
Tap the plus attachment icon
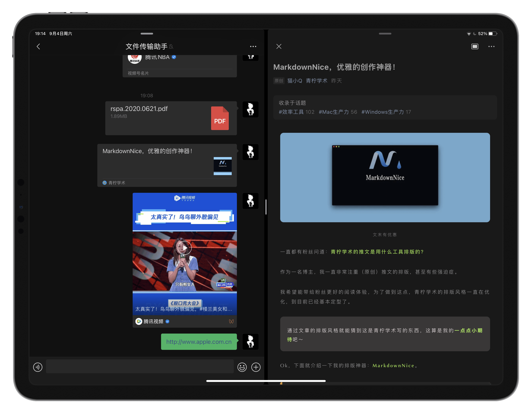[256, 367]
